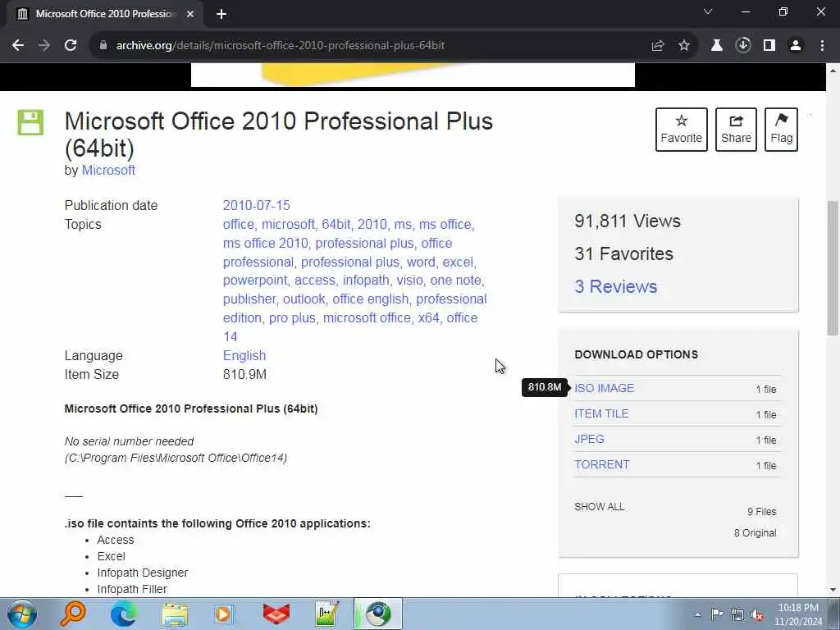Open the 'excel' topic link
This screenshot has height=630, width=840.
point(458,262)
